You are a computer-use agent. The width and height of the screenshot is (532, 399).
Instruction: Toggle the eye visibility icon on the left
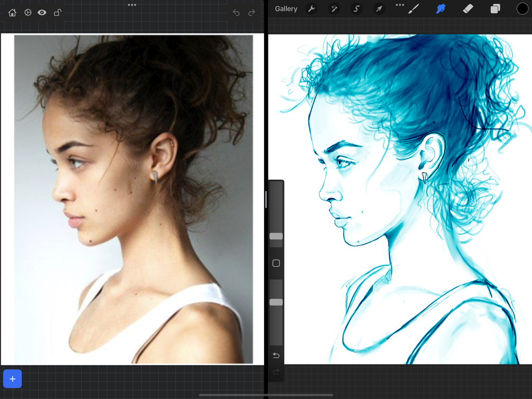click(x=42, y=12)
